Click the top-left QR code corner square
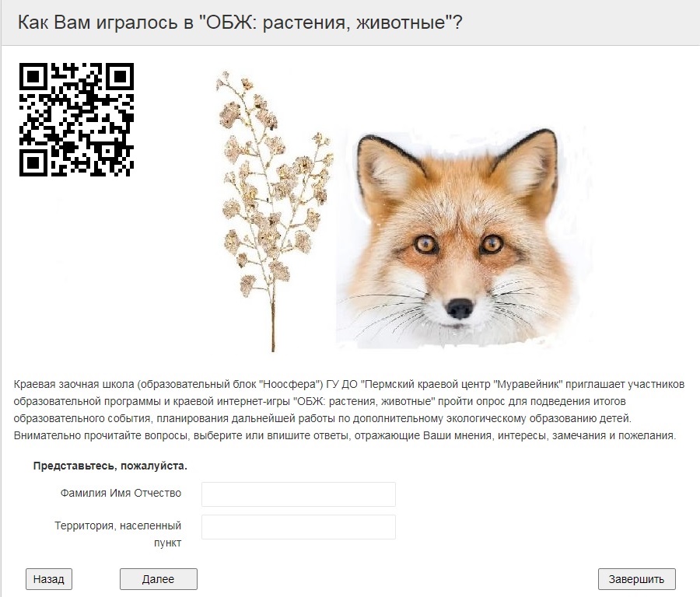This screenshot has width=700, height=597. tap(33, 77)
